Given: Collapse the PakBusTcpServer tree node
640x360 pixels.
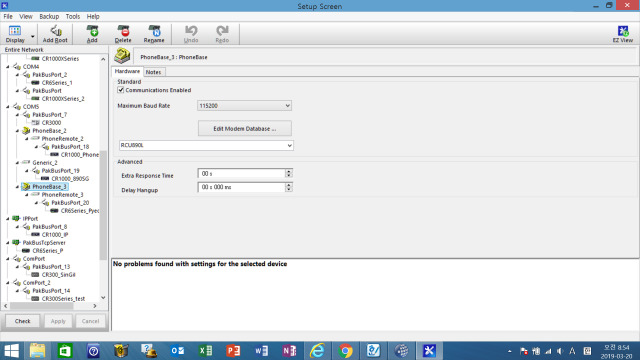Looking at the screenshot, I should [8, 242].
